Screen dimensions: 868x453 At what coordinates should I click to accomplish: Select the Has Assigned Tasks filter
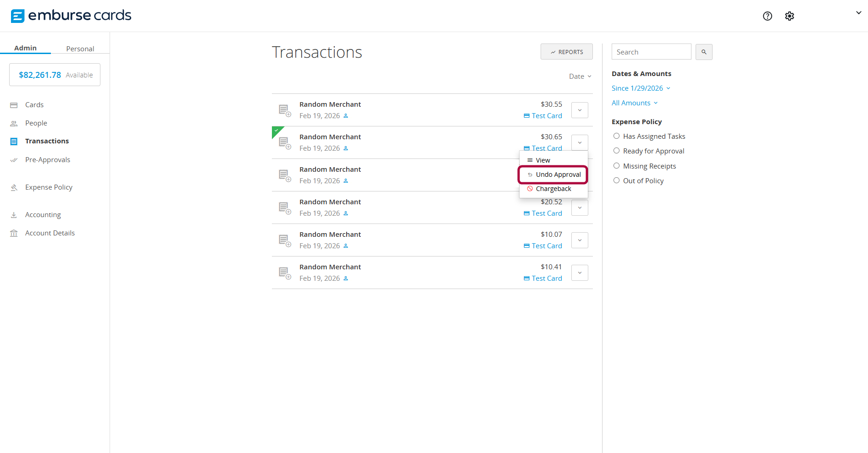click(x=616, y=136)
